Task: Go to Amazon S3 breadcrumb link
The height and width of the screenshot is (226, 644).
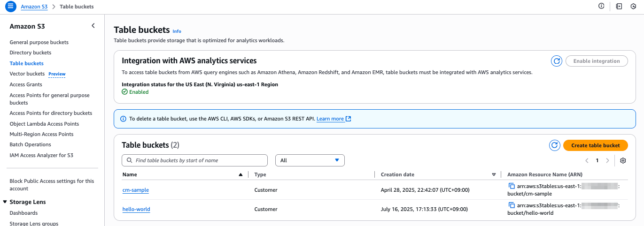Action: [x=34, y=7]
